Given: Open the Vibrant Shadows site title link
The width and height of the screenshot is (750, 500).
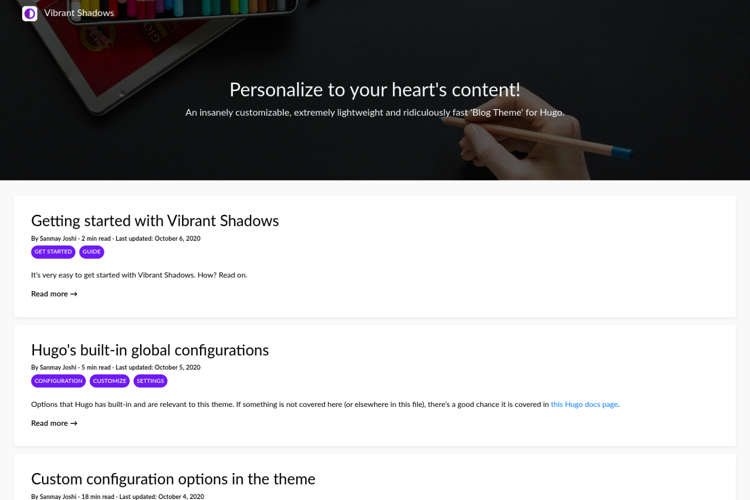Looking at the screenshot, I should point(79,13).
